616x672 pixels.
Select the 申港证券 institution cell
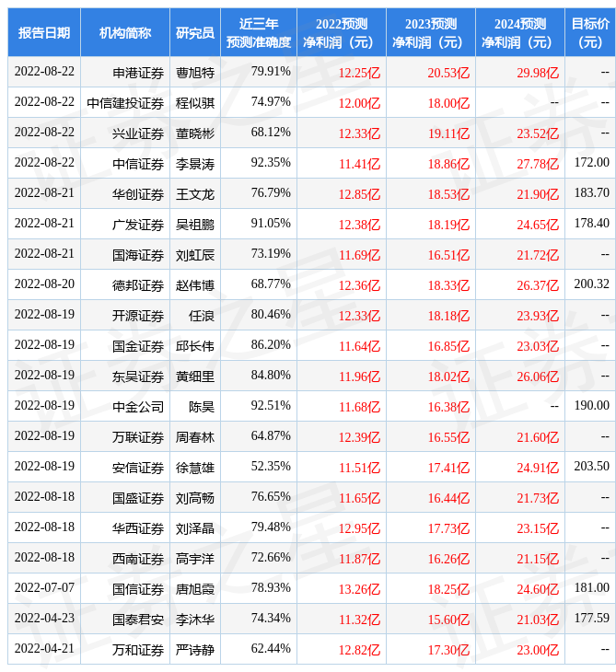pyautogui.click(x=124, y=72)
